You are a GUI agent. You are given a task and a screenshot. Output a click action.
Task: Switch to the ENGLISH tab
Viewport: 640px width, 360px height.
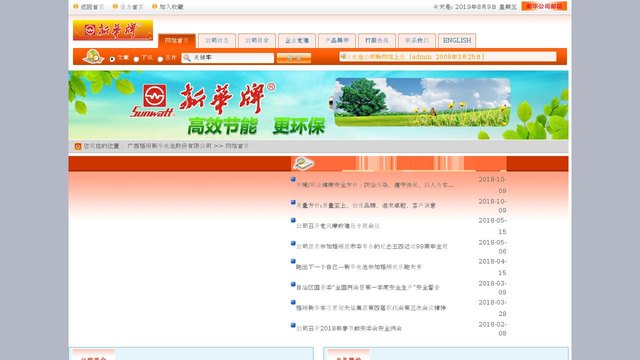pyautogui.click(x=457, y=40)
